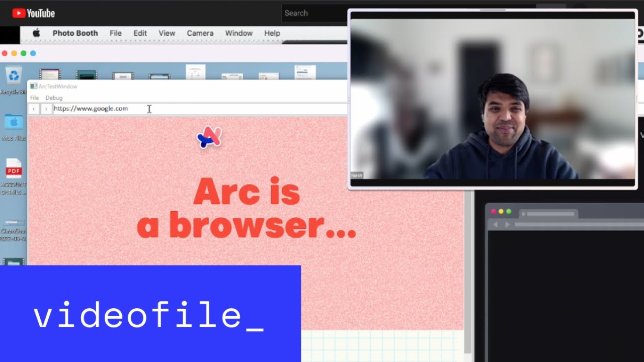Click the 'hursh' name label in the webcam window
The width and height of the screenshot is (644, 362).
pos(356,175)
